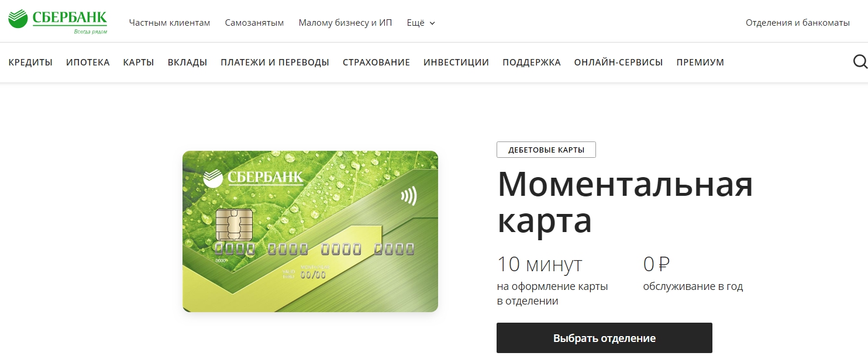Open Малому бизнесу и ИП
The width and height of the screenshot is (868, 363).
345,23
